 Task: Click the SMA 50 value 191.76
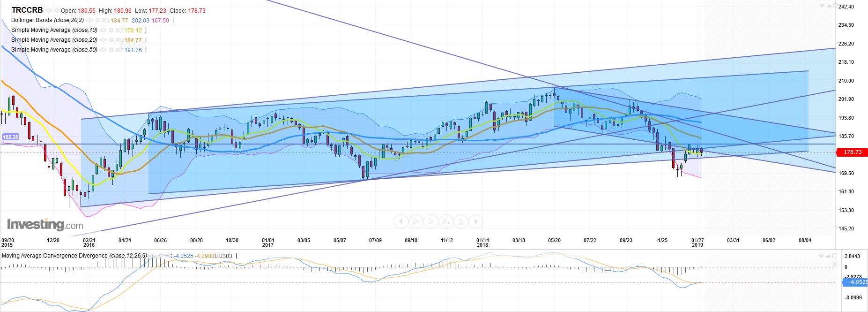(x=133, y=50)
